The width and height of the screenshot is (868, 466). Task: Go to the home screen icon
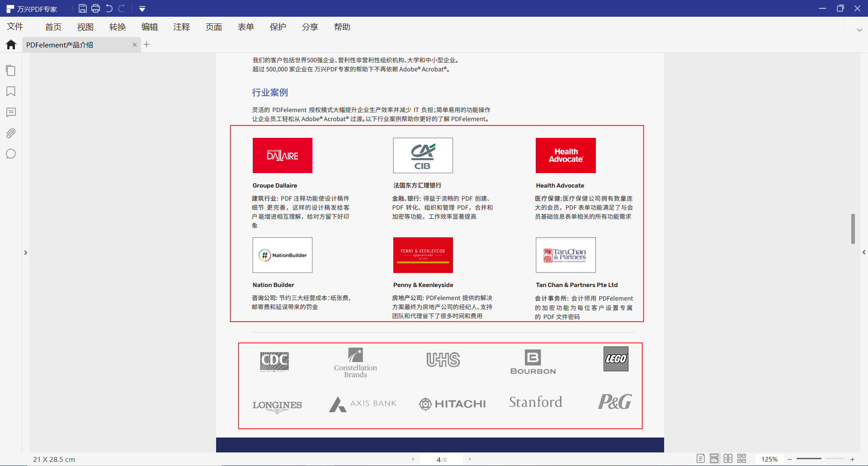coord(11,44)
